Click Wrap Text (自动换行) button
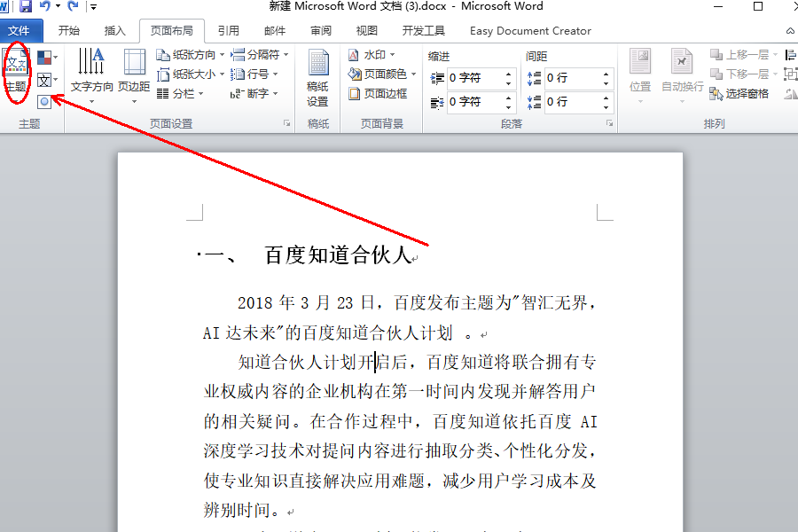 click(x=683, y=75)
